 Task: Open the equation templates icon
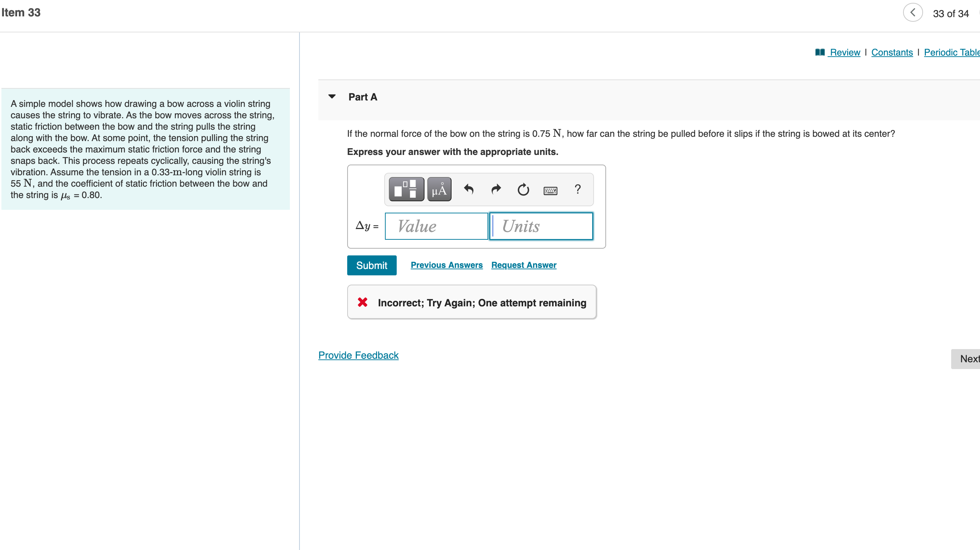click(x=405, y=189)
